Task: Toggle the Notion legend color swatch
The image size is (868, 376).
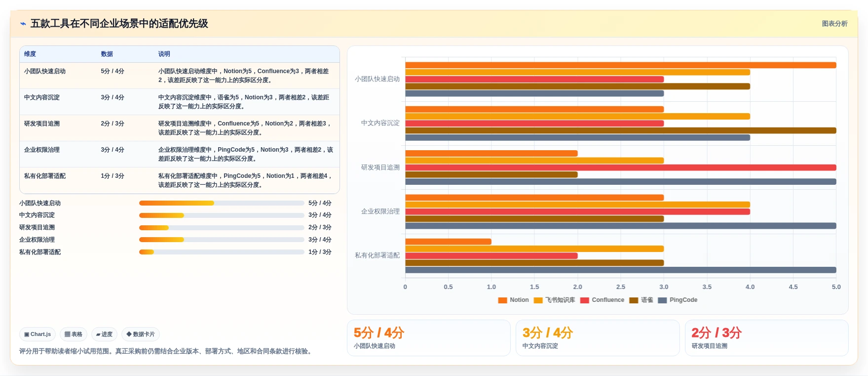Action: [502, 300]
